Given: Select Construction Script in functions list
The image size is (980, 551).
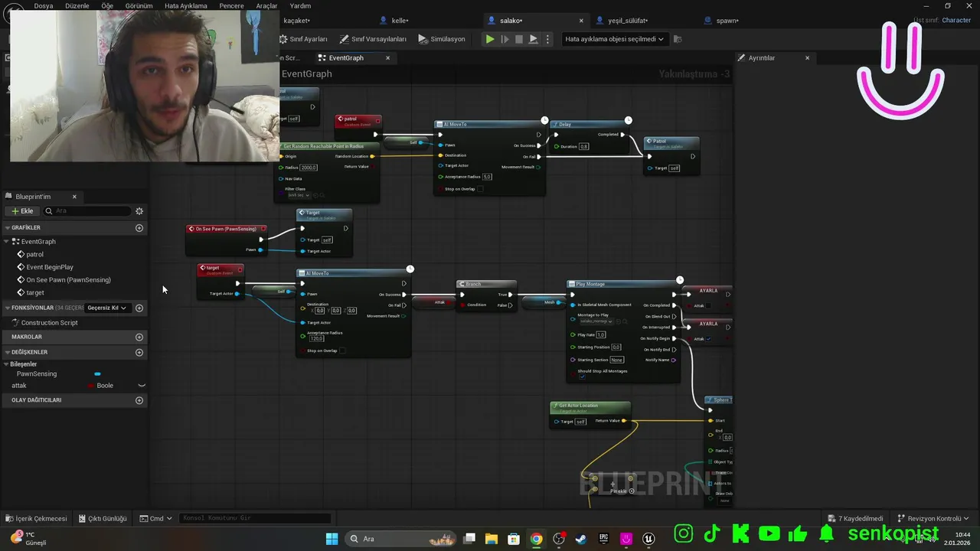Looking at the screenshot, I should [49, 323].
